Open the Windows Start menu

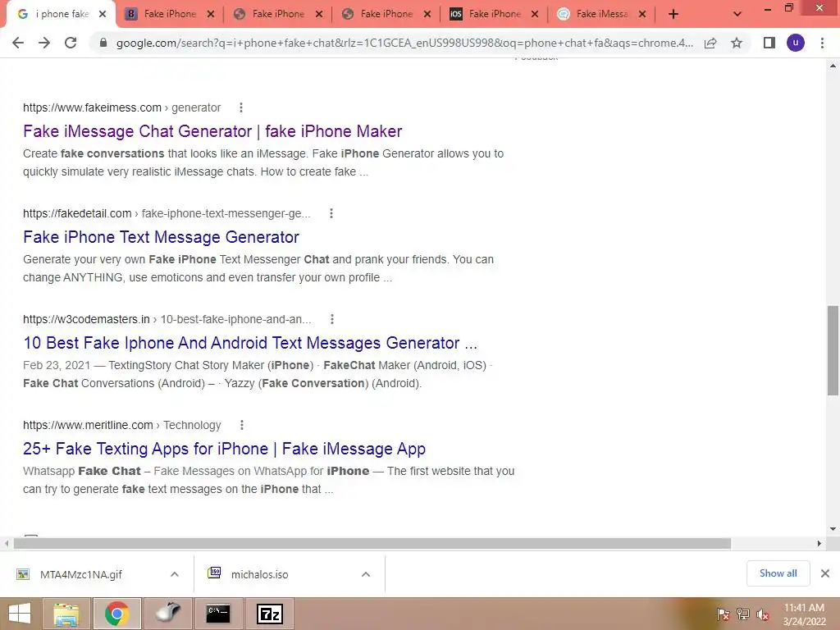point(20,614)
